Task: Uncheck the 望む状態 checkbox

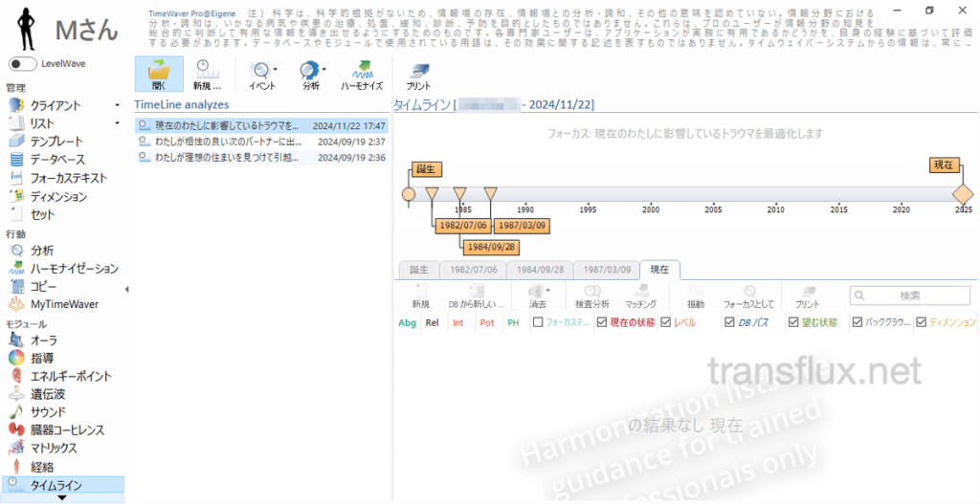Action: coord(793,322)
